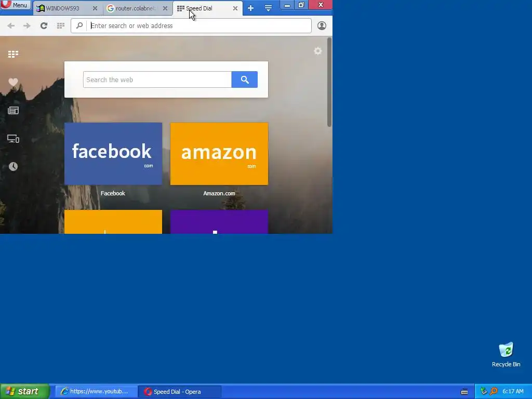Open the Opera Menu button

pyautogui.click(x=15, y=5)
